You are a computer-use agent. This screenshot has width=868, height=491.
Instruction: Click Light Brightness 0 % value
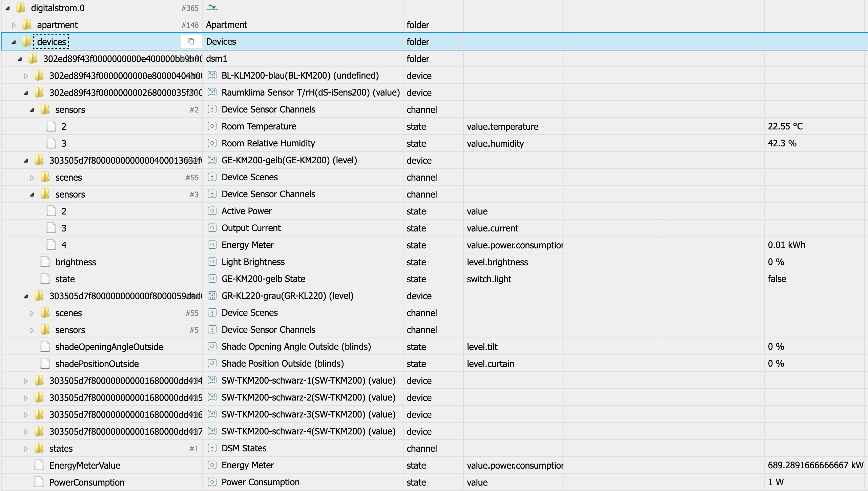(776, 262)
